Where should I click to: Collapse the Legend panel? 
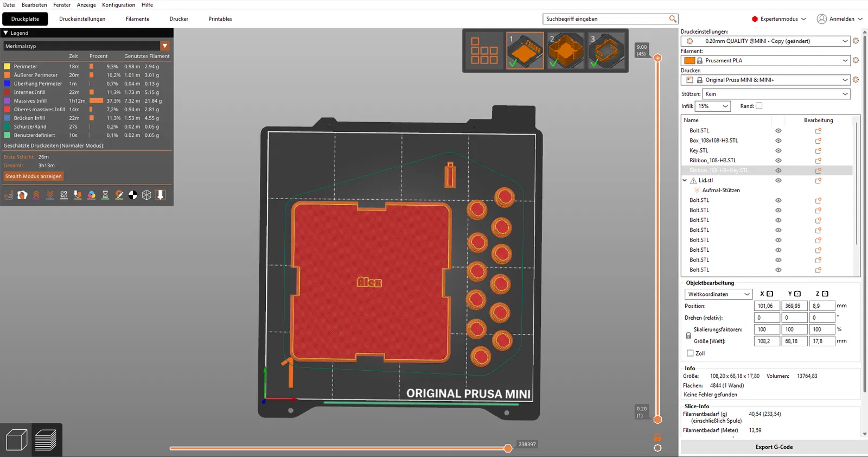click(6, 33)
